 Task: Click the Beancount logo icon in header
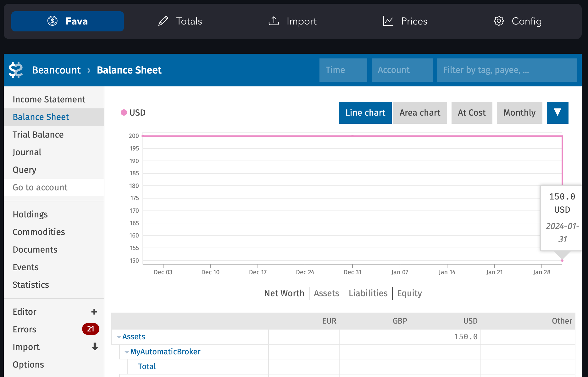tap(16, 70)
